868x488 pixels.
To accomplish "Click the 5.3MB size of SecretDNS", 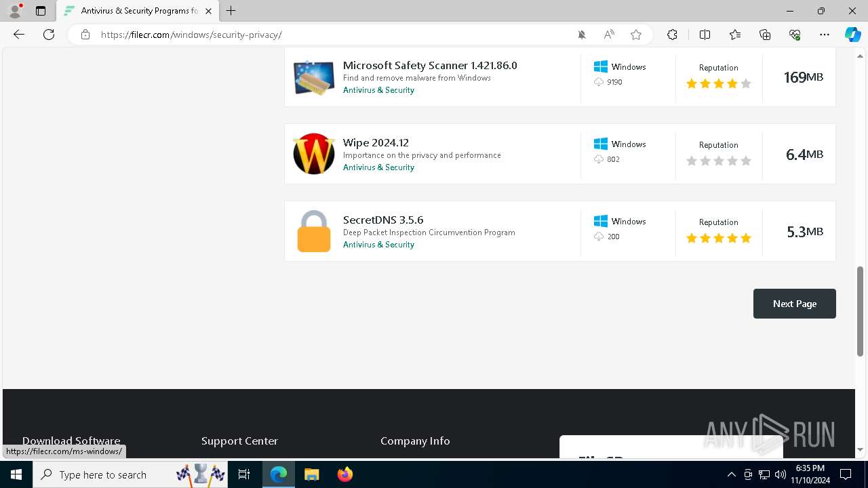I will tap(805, 232).
